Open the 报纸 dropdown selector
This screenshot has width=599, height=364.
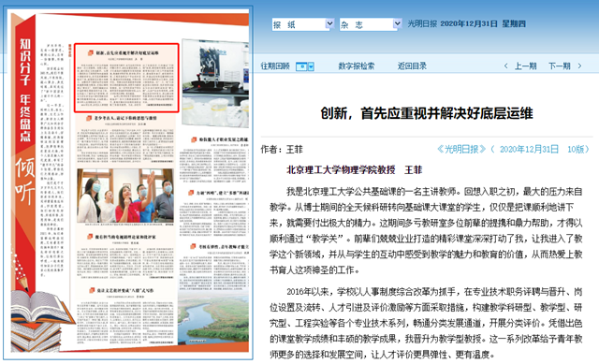click(x=303, y=24)
